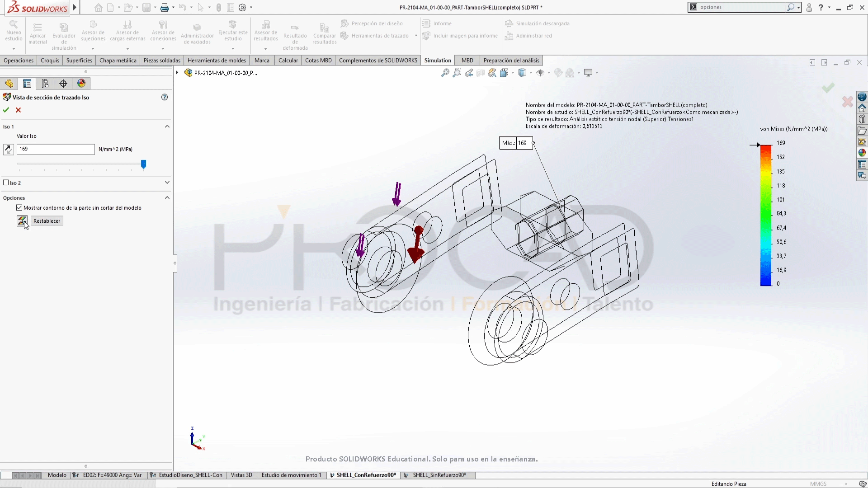Click the red cancel X in viewport corner

pos(848,102)
